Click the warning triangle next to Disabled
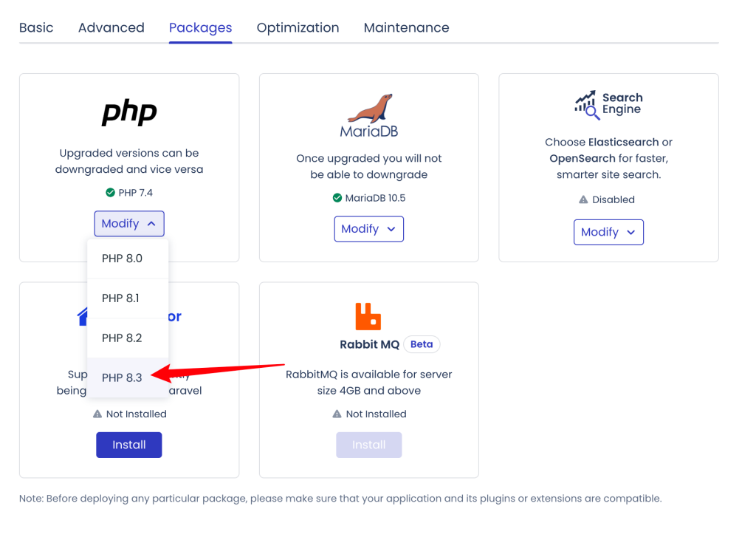The image size is (756, 540). pos(583,199)
